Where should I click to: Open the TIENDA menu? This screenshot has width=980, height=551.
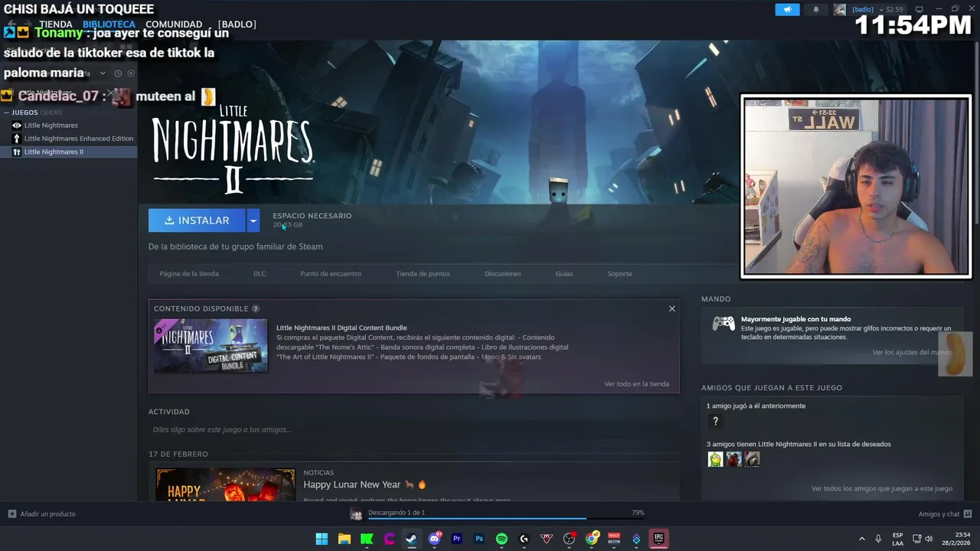click(x=56, y=24)
